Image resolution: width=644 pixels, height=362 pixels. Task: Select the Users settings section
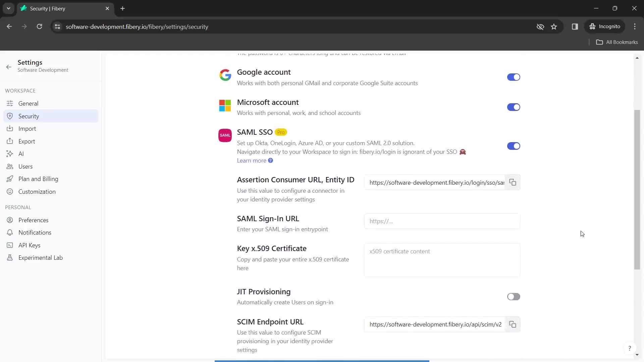pos(25,166)
